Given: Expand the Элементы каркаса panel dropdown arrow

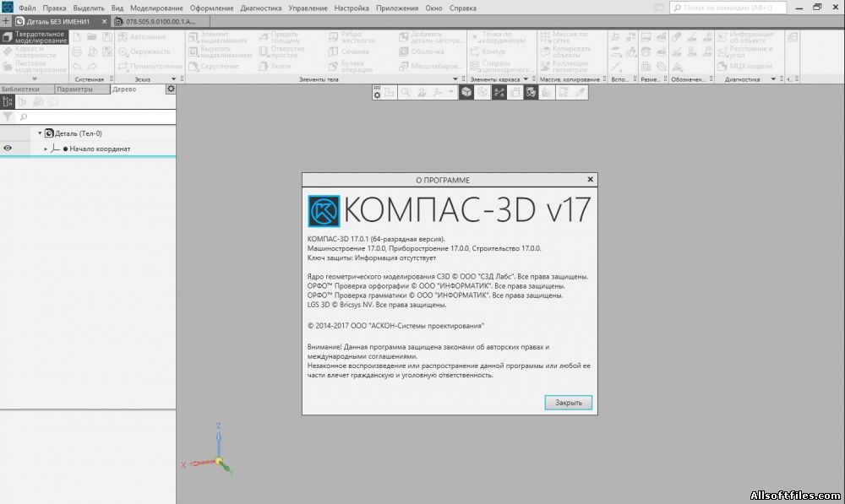Looking at the screenshot, I should [x=526, y=79].
